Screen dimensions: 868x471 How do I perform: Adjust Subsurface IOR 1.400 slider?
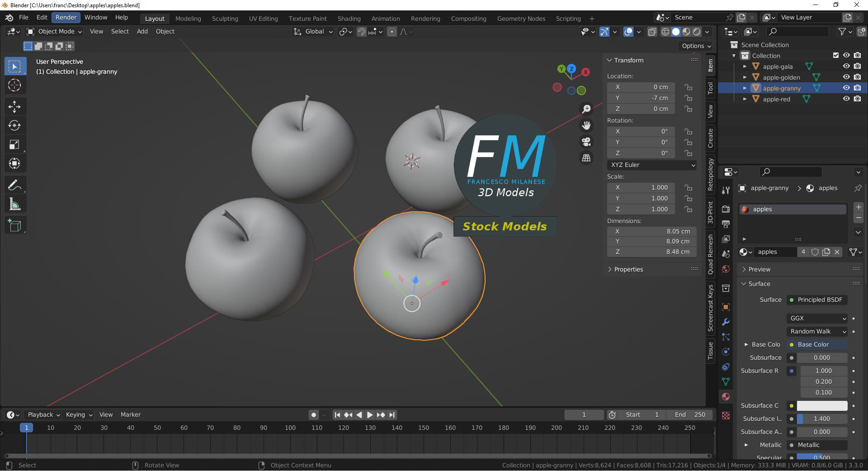(822, 419)
